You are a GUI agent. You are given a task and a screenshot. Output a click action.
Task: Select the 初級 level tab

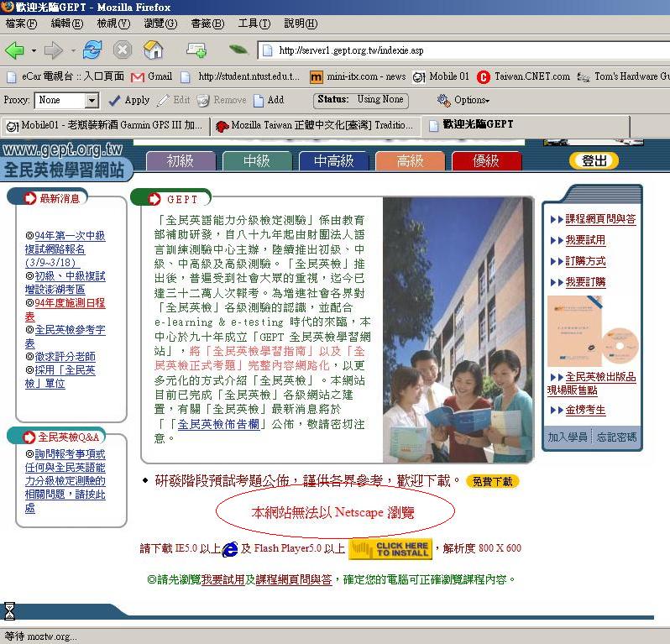coord(180,161)
